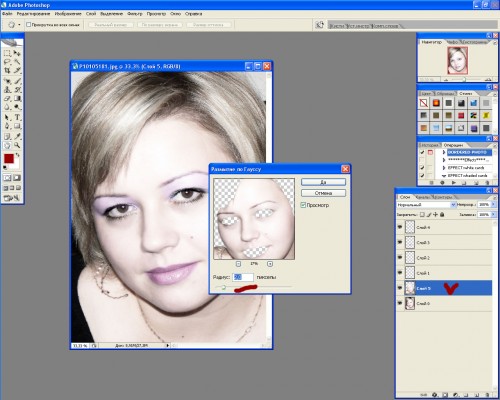Viewport: 500px width, 400px height.
Task: Open the layer blend mode dropdown
Action: point(426,205)
